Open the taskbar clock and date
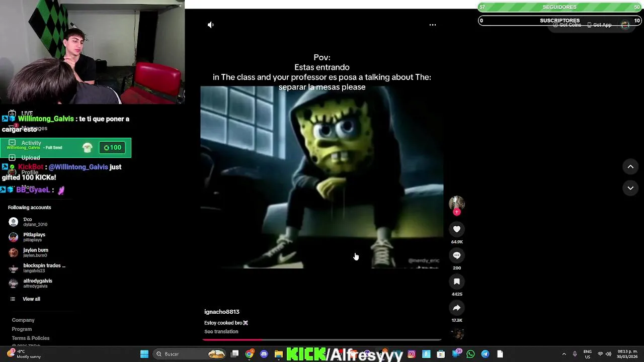 [626, 354]
